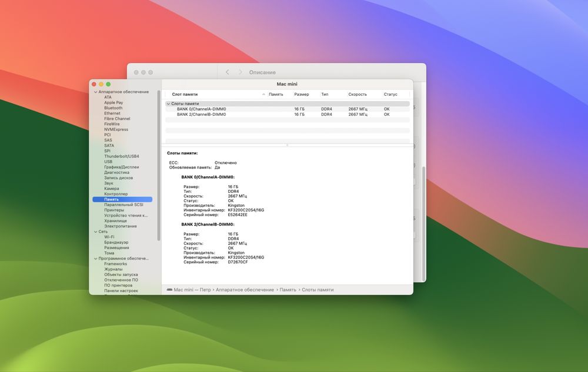Open Контроллер in the sidebar
Viewport: 588px width, 372px height.
(x=116, y=194)
